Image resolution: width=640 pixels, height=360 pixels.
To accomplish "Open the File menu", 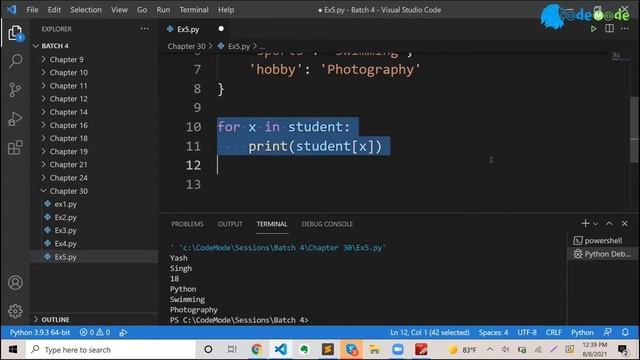I will [x=32, y=10].
